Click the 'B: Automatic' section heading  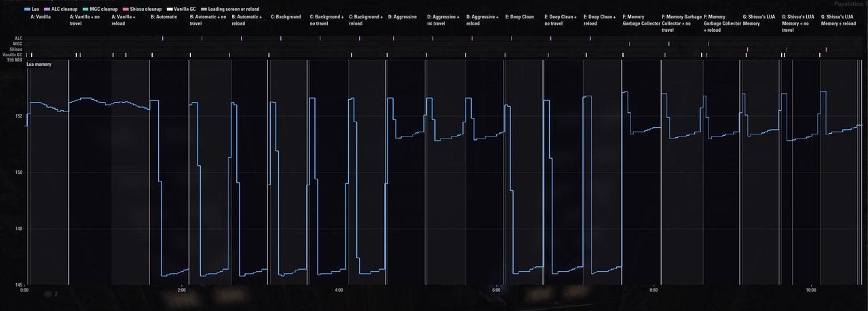point(164,16)
